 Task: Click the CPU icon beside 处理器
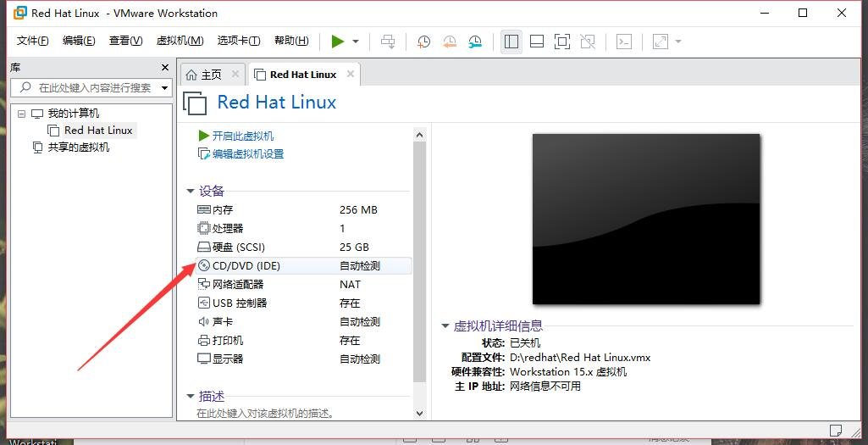coord(204,228)
